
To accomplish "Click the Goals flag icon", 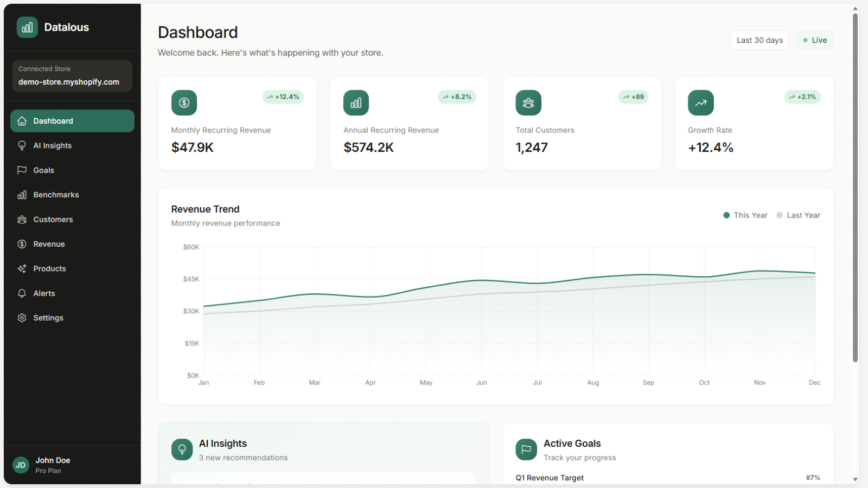I will coord(22,170).
